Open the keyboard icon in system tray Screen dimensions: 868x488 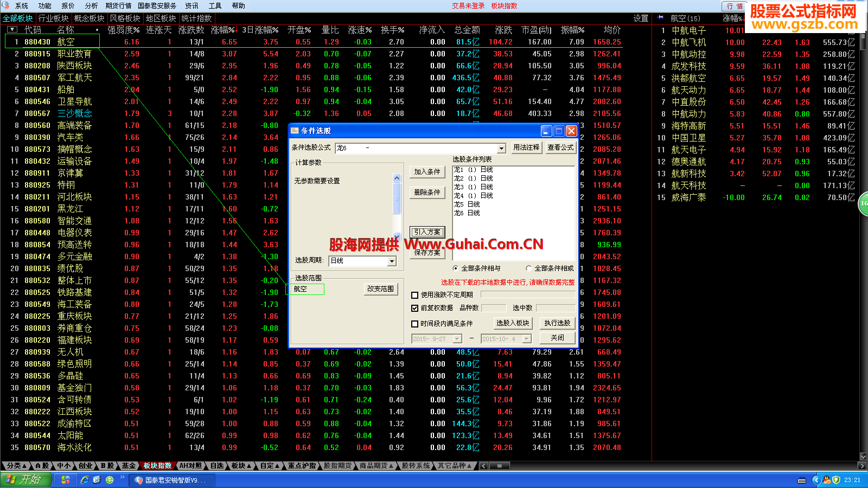pos(802,480)
